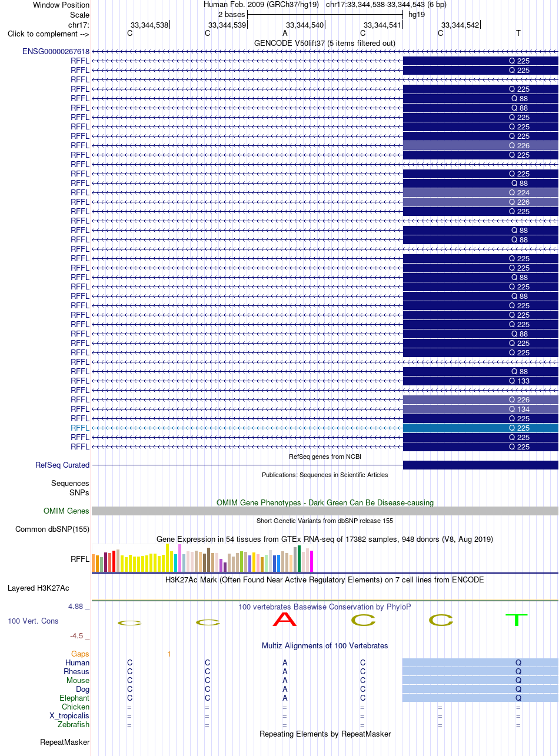Click the Human row Q codon block
The height and width of the screenshot is (756, 559).
[x=480, y=662]
